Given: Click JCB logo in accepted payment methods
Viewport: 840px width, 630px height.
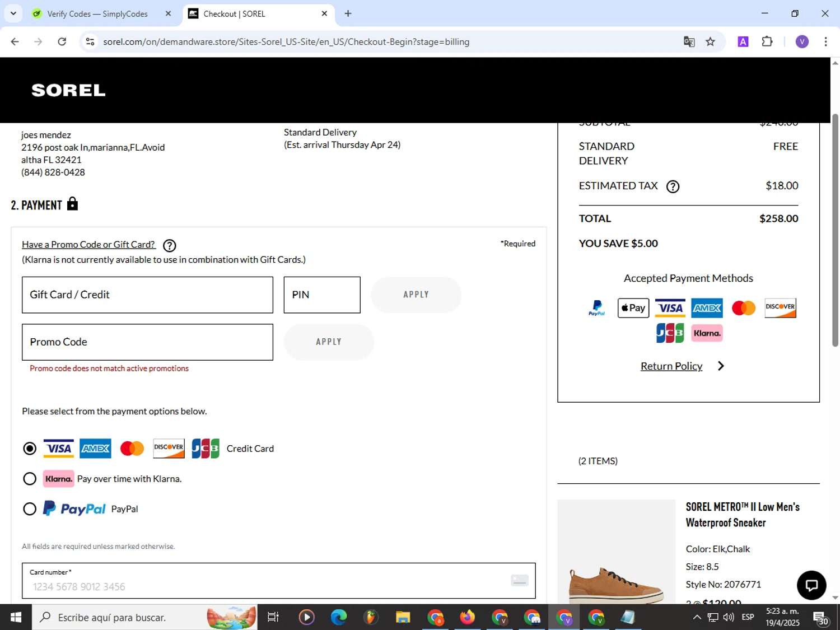Looking at the screenshot, I should point(670,333).
